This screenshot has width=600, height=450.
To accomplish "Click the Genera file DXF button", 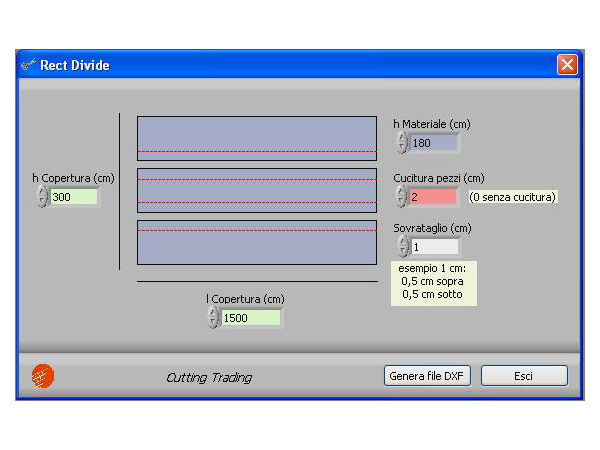I will pyautogui.click(x=427, y=376).
